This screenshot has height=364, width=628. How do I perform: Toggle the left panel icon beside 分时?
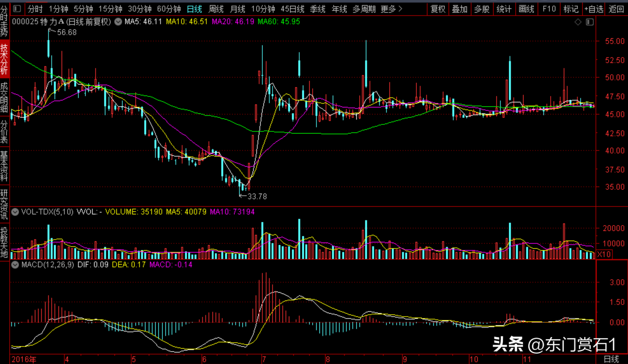(17, 8)
